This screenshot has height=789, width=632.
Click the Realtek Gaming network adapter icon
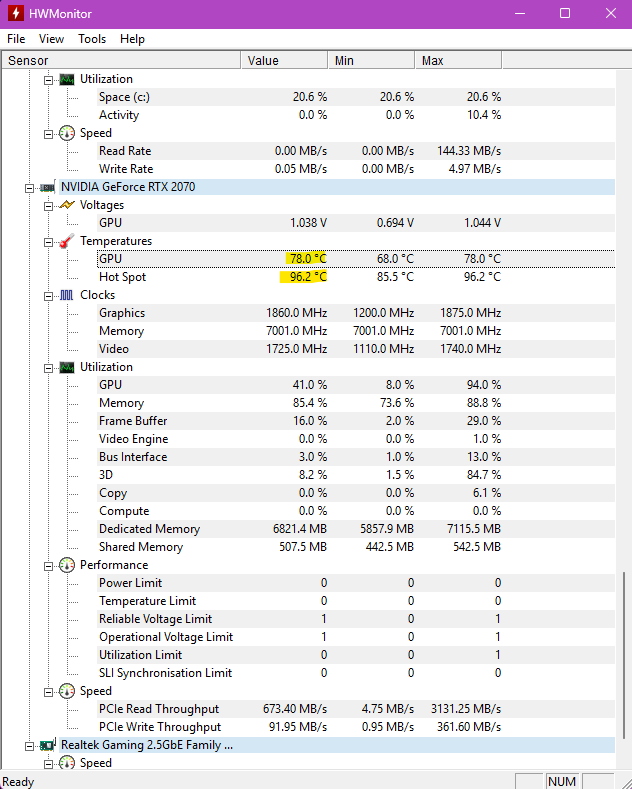47,745
